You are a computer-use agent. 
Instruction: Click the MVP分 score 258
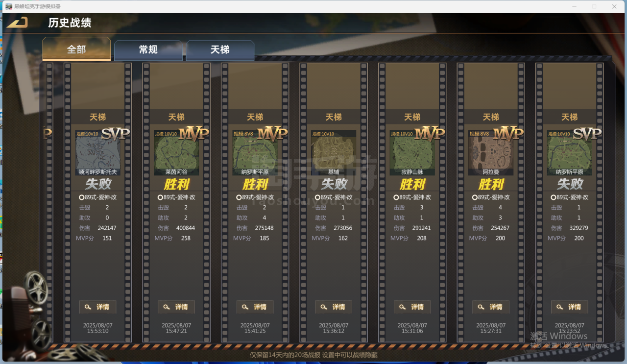[185, 238]
